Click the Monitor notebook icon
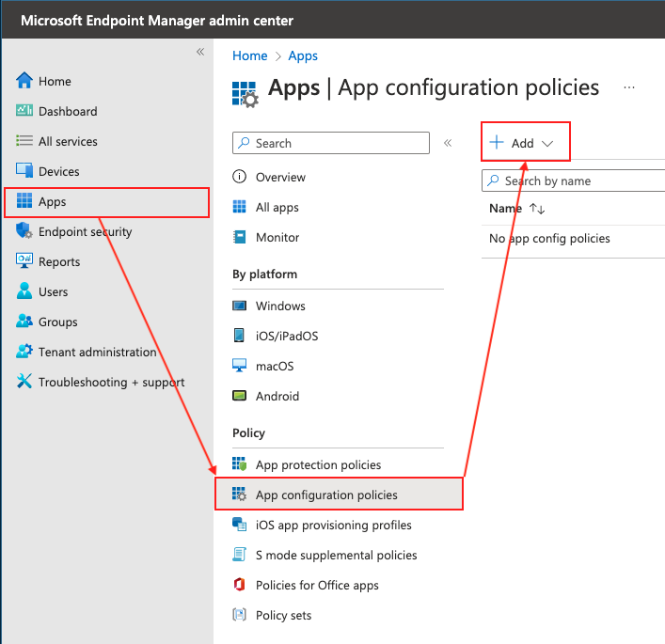Viewport: 665px width, 644px height. (x=239, y=237)
